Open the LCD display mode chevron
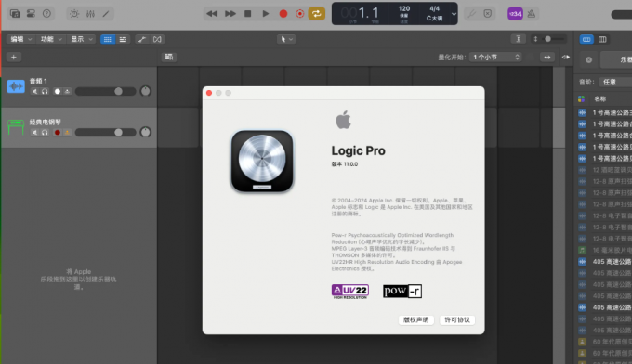Screen dimensions: 632x364 pyautogui.click(x=454, y=14)
